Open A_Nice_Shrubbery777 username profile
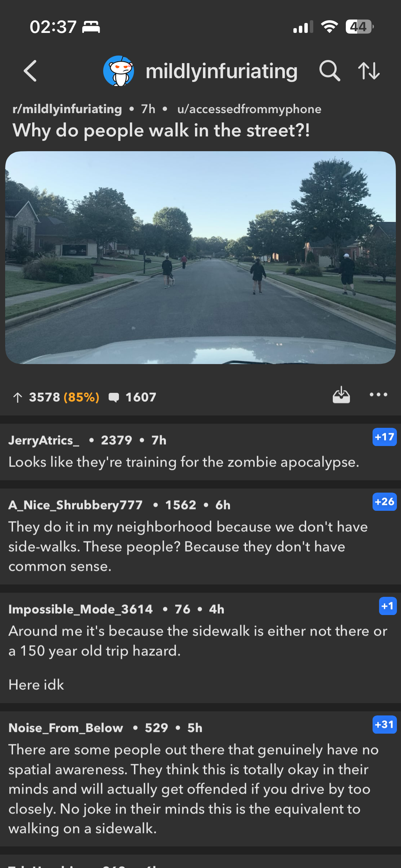 75,505
